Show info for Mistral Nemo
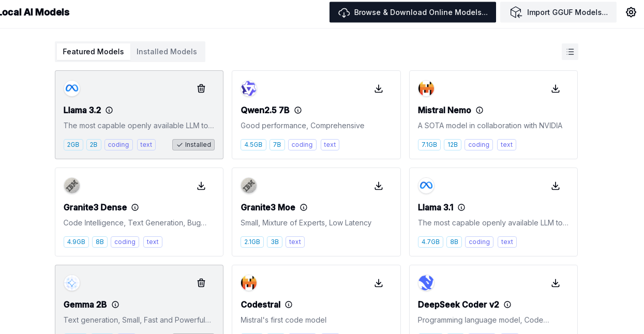This screenshot has height=334, width=644. pyautogui.click(x=480, y=110)
